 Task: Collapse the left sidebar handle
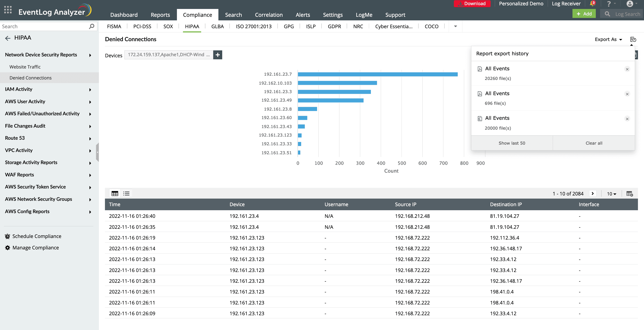(x=98, y=152)
